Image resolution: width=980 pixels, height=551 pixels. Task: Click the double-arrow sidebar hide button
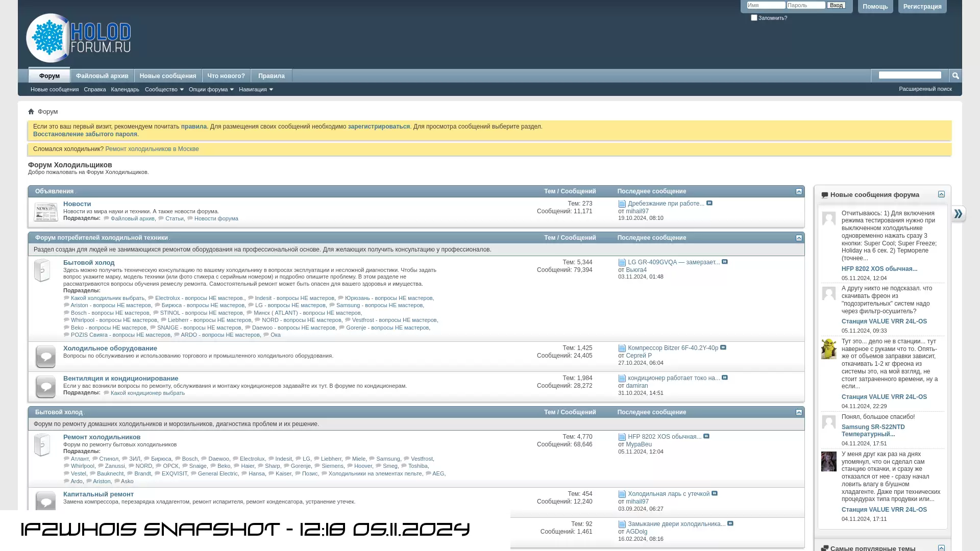958,214
